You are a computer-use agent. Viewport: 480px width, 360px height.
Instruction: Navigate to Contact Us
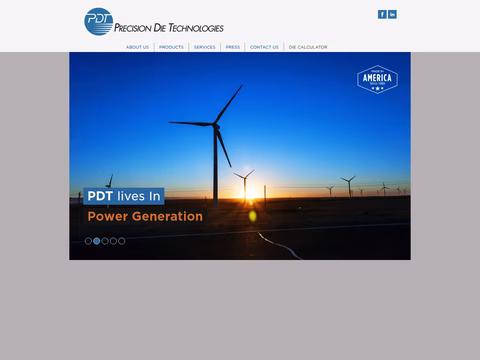point(264,47)
